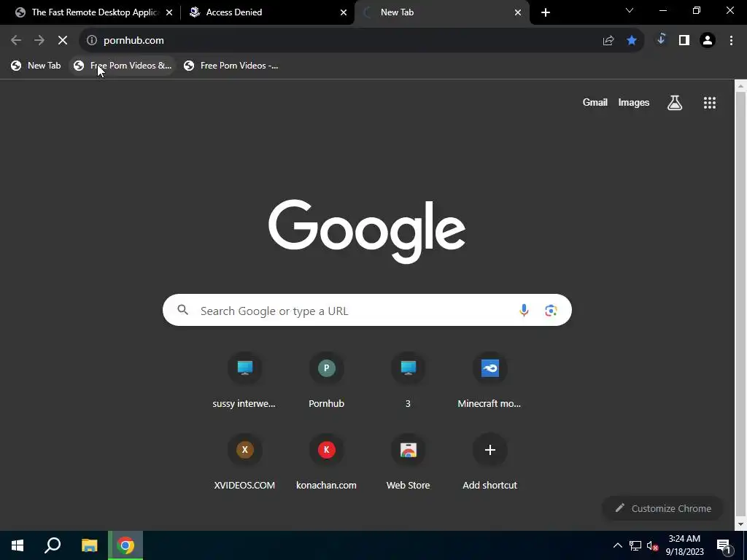Show hidden tray icons chevron
Image resolution: width=747 pixels, height=560 pixels.
(617, 545)
